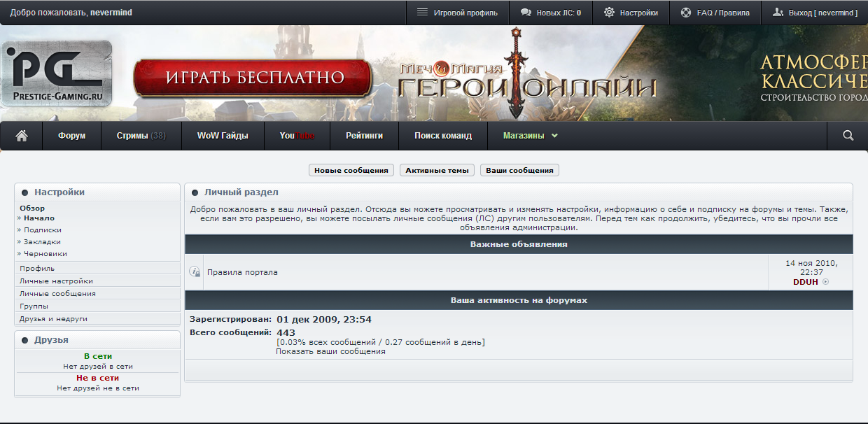
Task: Click the registration date 01 дек 2009, 23:54
Action: point(324,319)
